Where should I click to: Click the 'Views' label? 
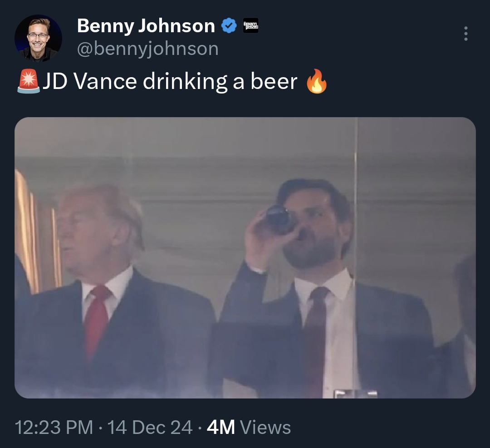pos(265,428)
